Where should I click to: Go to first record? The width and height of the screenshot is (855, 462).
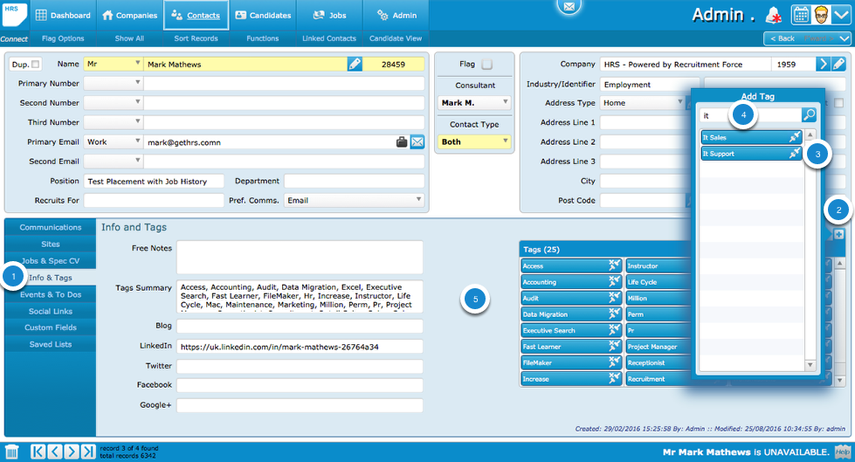[x=38, y=452]
